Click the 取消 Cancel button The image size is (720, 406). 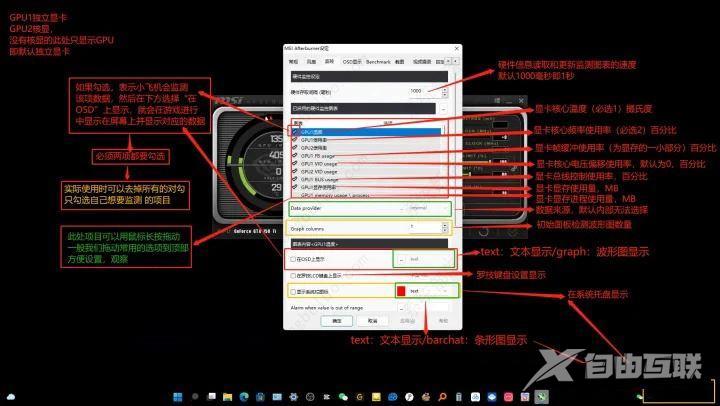[372, 321]
